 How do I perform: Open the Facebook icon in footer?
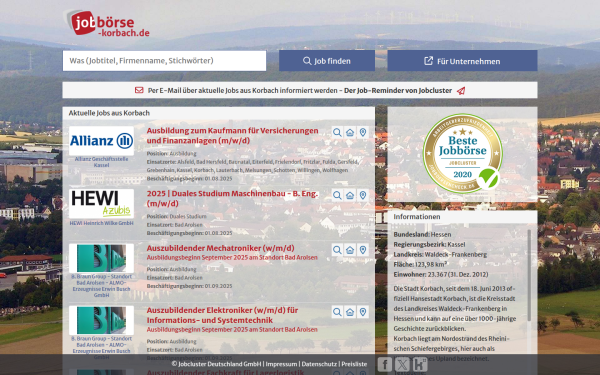click(385, 364)
